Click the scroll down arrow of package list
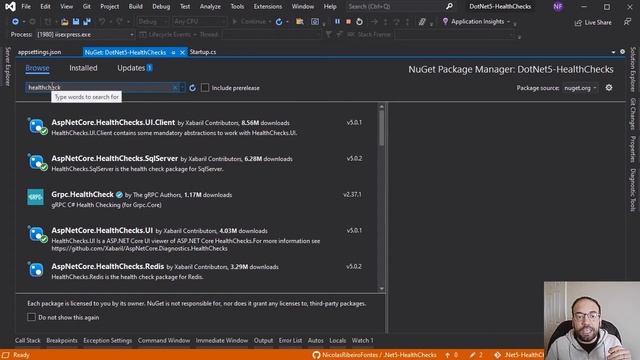 (x=382, y=289)
